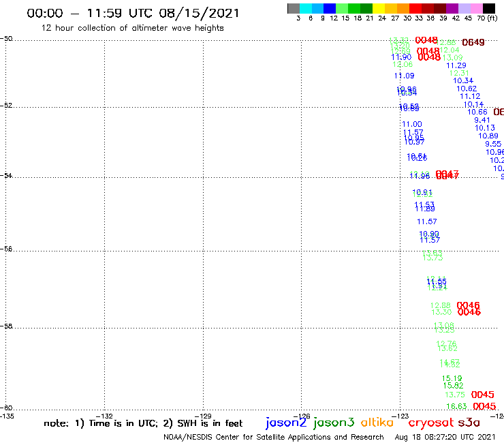Click the wave height value '12.06'
Viewport: 504px width, 443px height.
403,64
